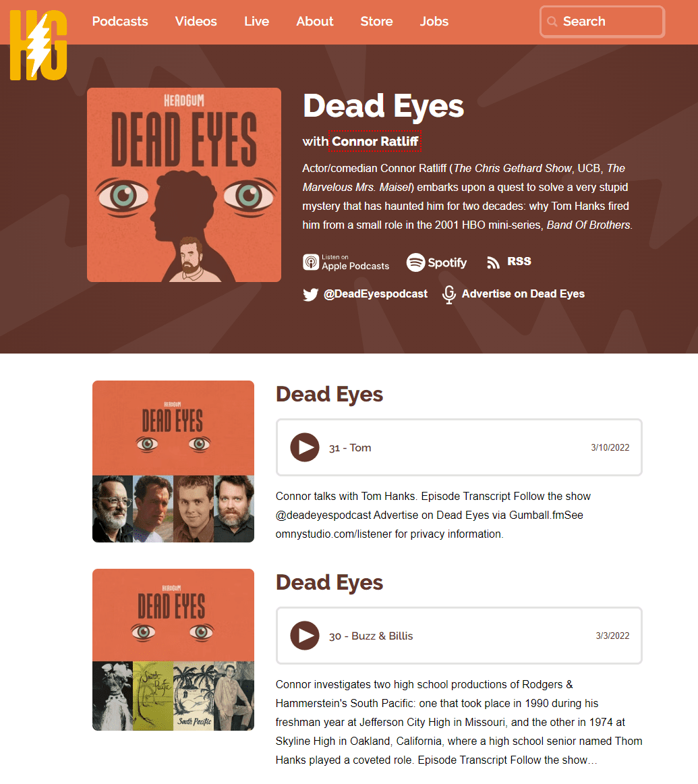Viewport: 698px width, 784px height.
Task: Go to the Videos page
Action: pyautogui.click(x=196, y=22)
